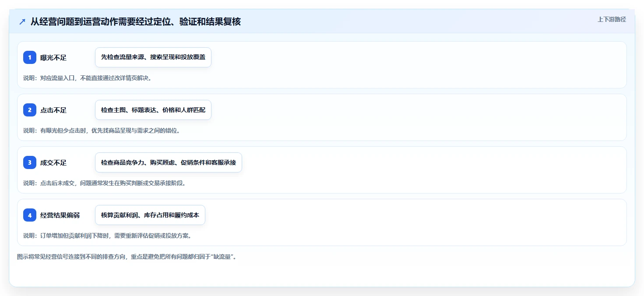Screen dimensions: 644x296
Task: Click the footer caption beginning 图示将常见经营信号
Action: pyautogui.click(x=127, y=257)
